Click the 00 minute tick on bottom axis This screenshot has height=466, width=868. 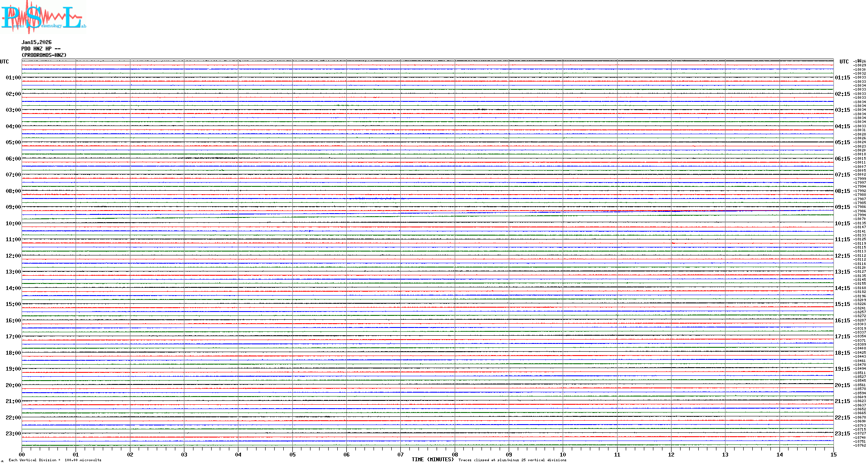pyautogui.click(x=22, y=454)
